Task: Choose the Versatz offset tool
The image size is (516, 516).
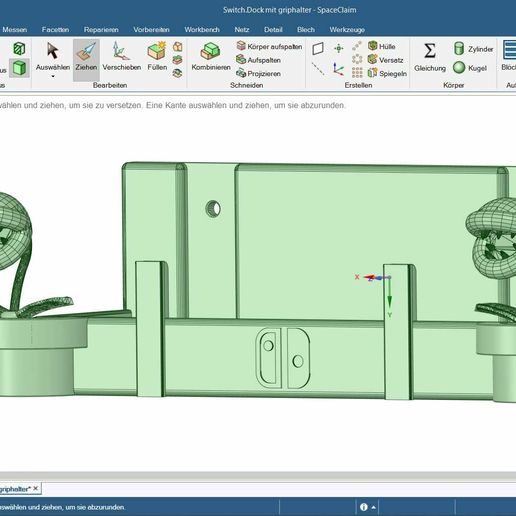Action: [x=385, y=60]
